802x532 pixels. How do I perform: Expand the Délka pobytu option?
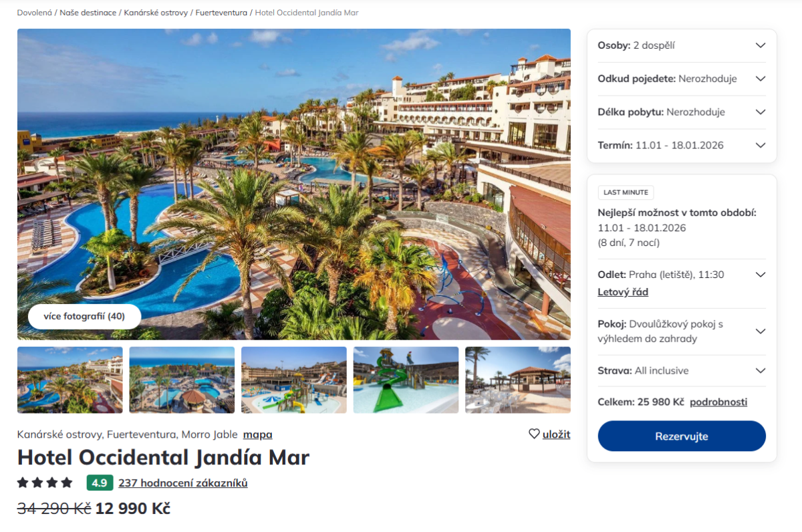(x=682, y=112)
